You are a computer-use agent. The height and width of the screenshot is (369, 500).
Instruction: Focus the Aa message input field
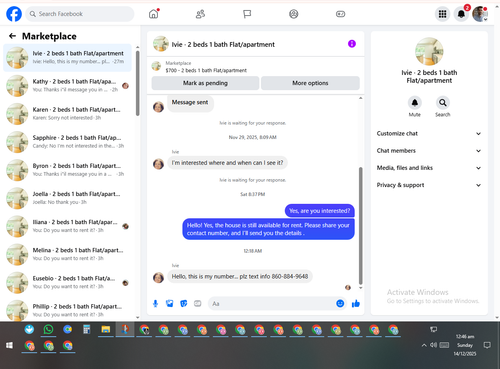click(x=272, y=304)
